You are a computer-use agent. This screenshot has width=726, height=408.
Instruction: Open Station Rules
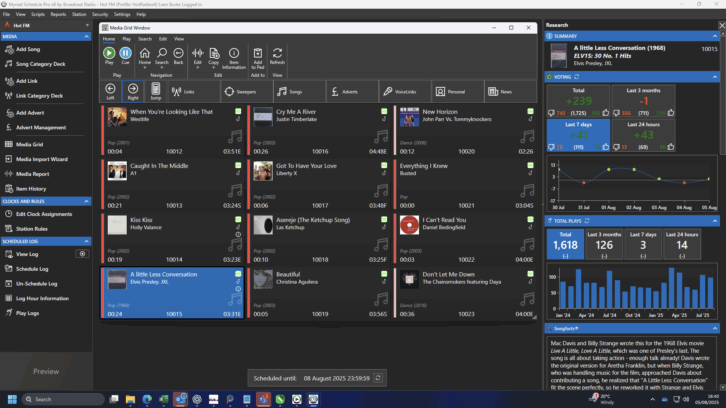click(x=31, y=229)
